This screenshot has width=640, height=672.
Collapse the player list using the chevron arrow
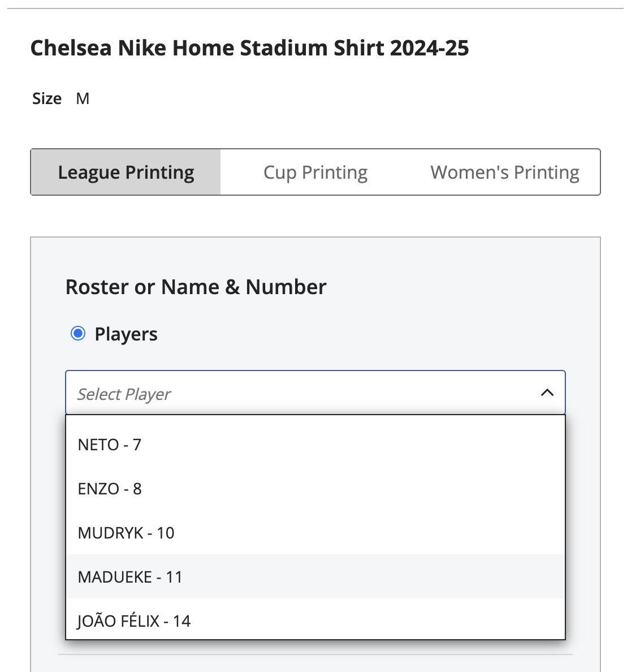[x=547, y=393]
